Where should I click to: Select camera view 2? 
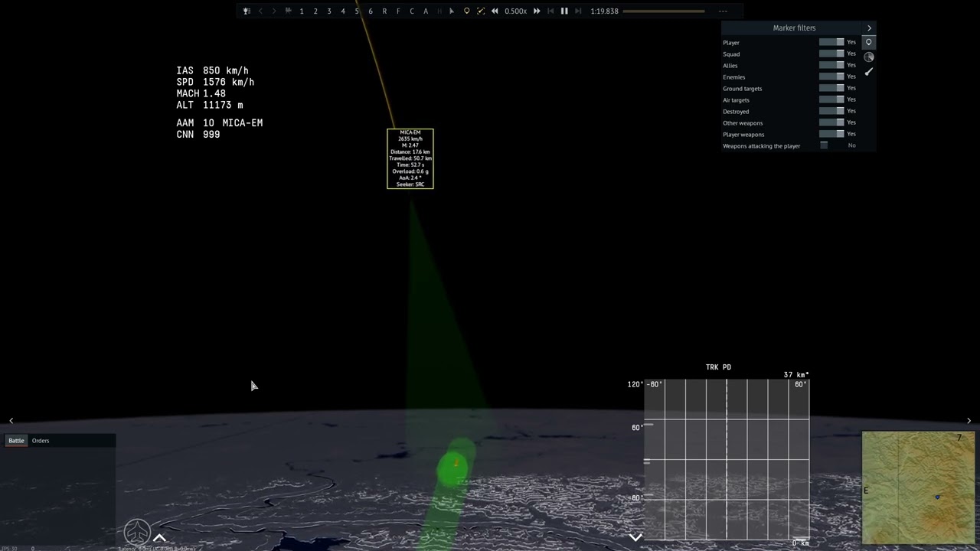coord(315,11)
